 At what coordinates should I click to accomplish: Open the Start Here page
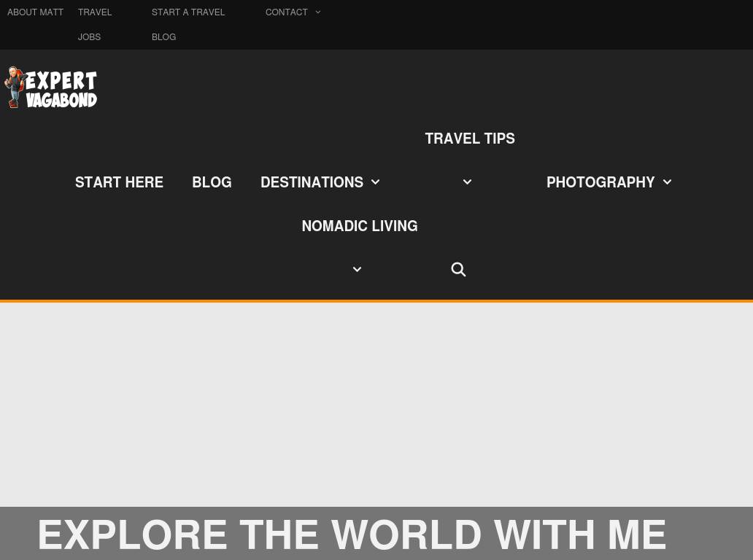click(x=119, y=182)
